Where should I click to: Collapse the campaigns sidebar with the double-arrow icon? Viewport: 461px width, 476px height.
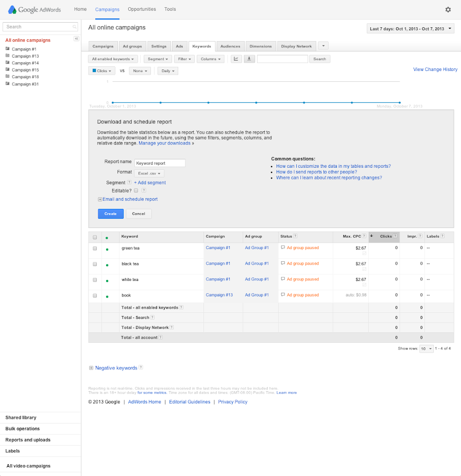click(x=76, y=38)
